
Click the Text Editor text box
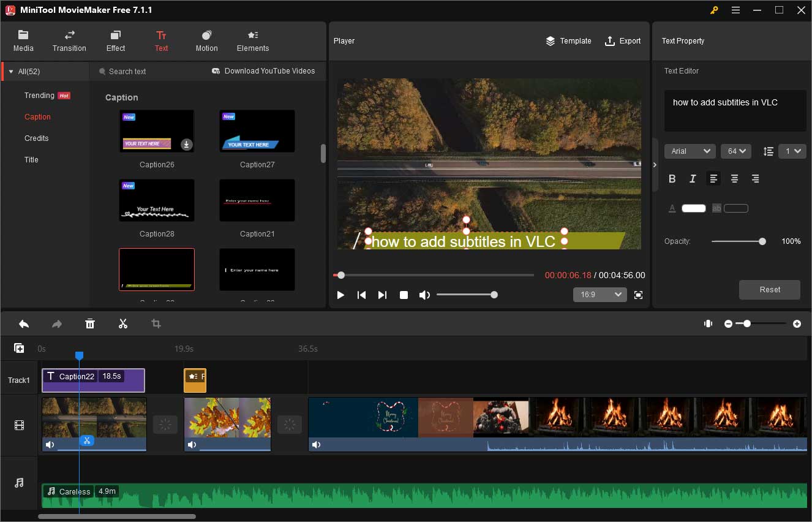(x=735, y=111)
